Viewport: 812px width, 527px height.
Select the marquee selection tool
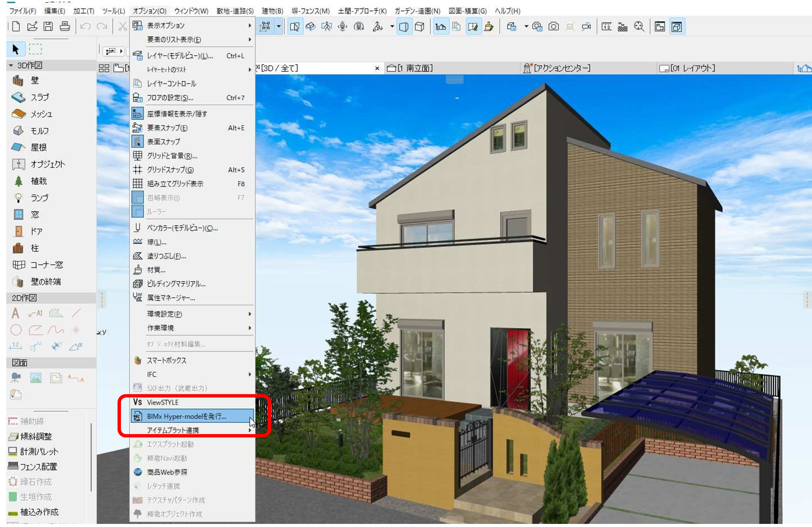[x=35, y=49]
